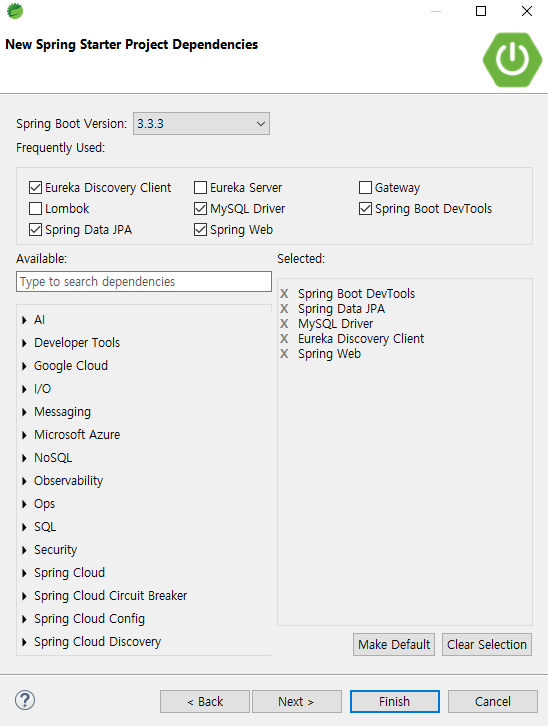The width and height of the screenshot is (548, 726).
Task: Open the help question mark icon
Action: 25,700
